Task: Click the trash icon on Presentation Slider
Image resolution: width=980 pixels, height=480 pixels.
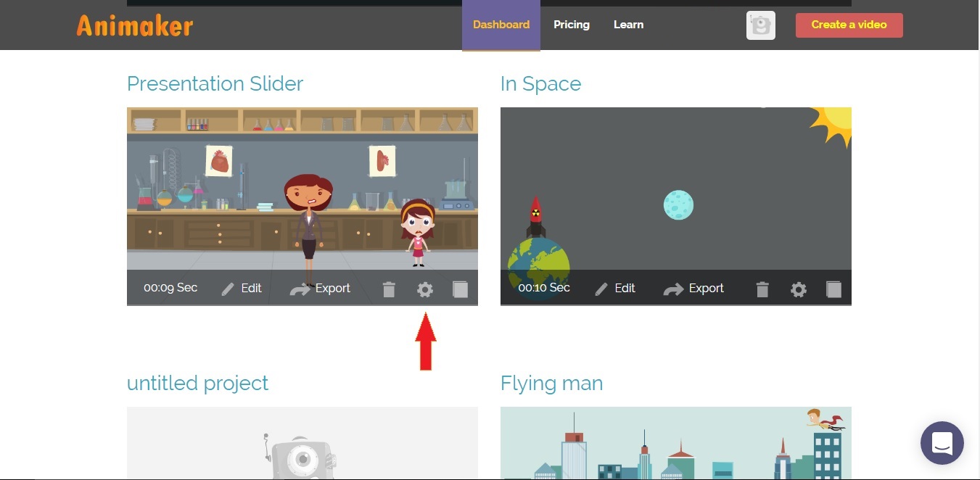Action: tap(389, 289)
